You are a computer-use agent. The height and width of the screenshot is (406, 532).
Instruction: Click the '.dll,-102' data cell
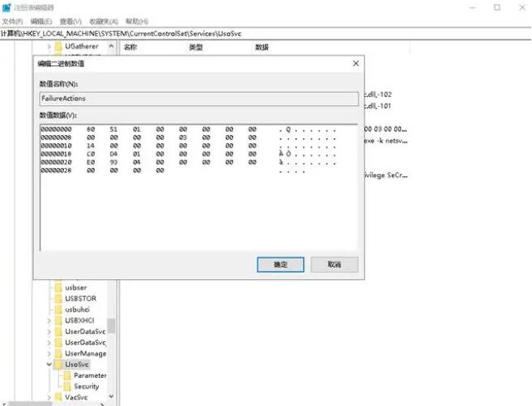(x=378, y=95)
